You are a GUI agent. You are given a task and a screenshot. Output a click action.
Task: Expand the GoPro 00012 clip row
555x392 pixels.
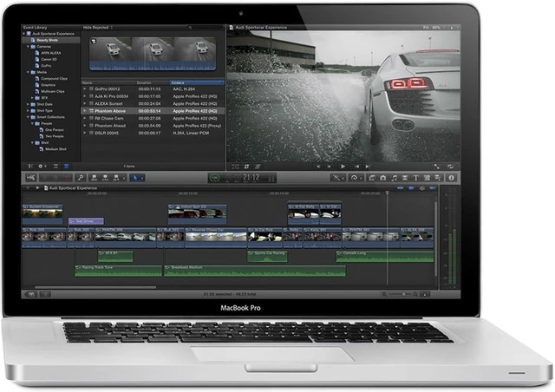tap(85, 88)
